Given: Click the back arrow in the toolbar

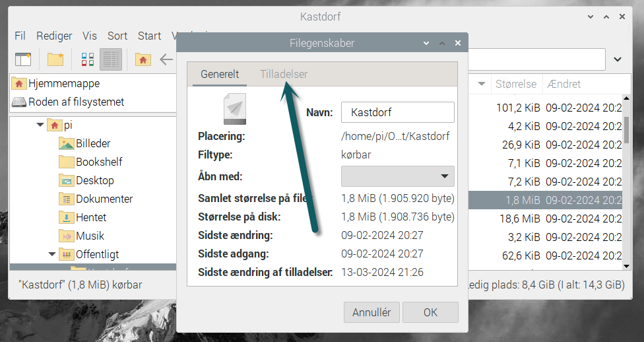Looking at the screenshot, I should (166, 59).
